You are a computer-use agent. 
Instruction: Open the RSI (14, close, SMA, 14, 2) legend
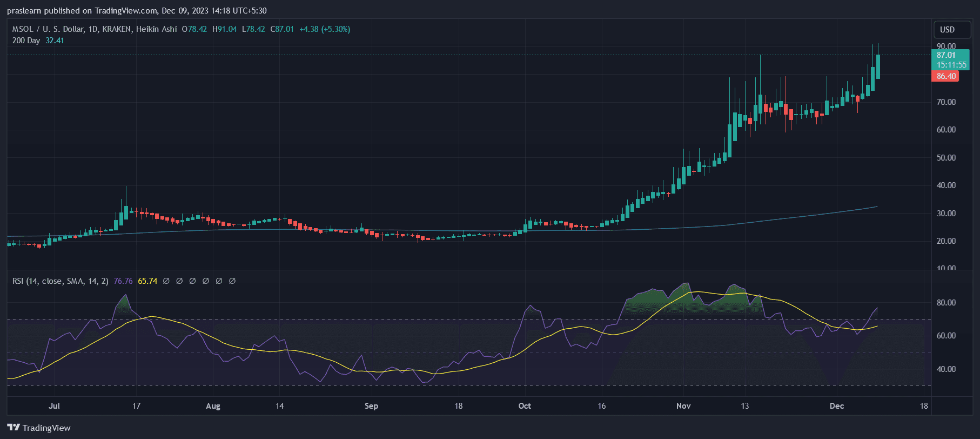point(60,281)
